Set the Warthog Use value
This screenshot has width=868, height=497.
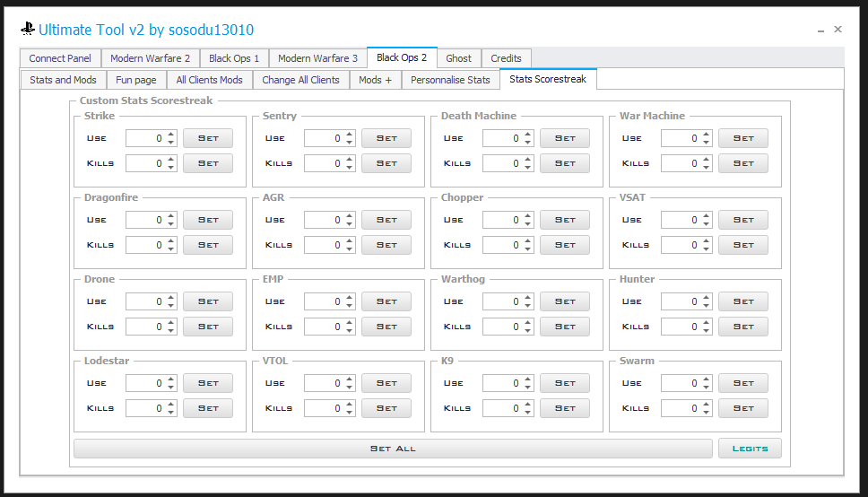(565, 301)
